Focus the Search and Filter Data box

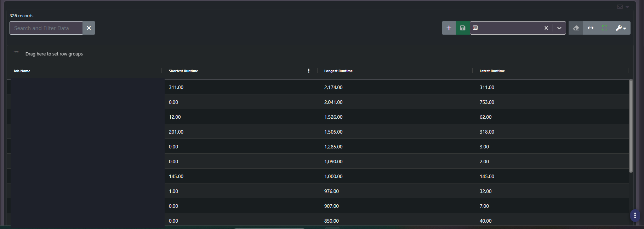tap(46, 28)
